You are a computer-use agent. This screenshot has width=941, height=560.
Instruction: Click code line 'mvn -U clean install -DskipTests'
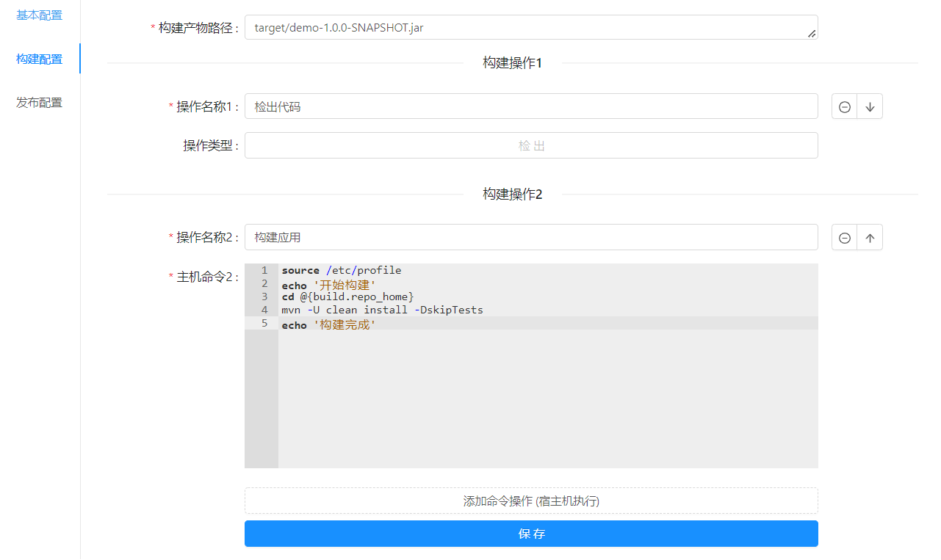(382, 310)
